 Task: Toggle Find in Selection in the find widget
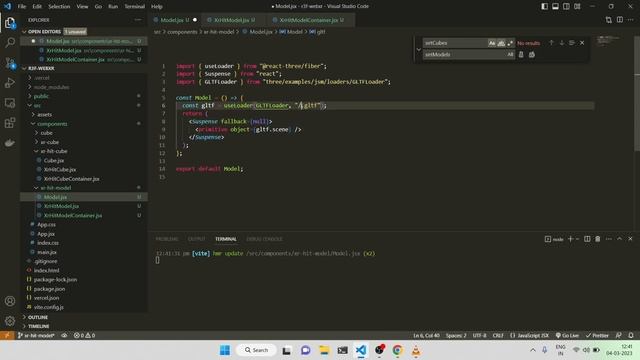(x=572, y=43)
